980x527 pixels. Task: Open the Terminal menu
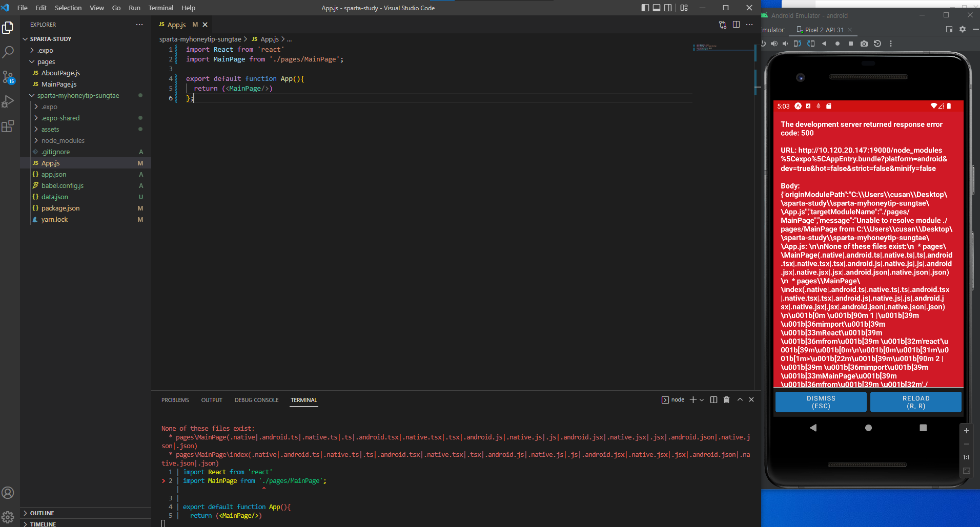point(161,8)
